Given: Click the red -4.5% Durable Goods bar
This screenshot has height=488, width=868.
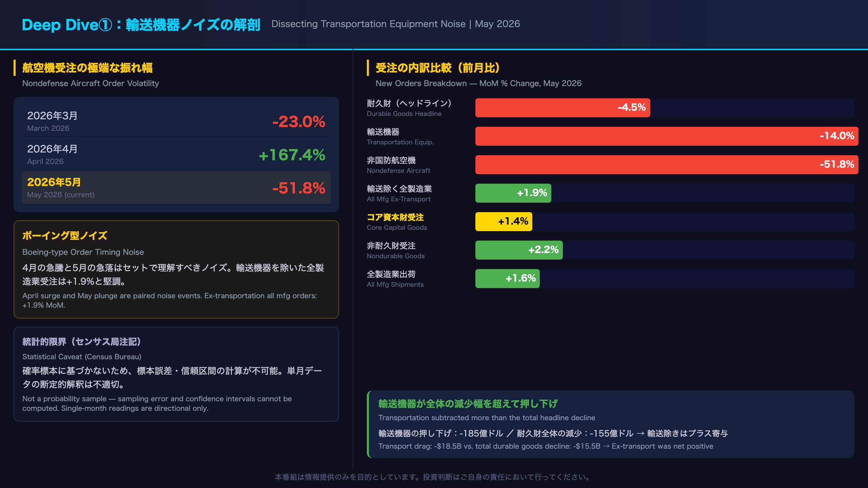Looking at the screenshot, I should [563, 108].
